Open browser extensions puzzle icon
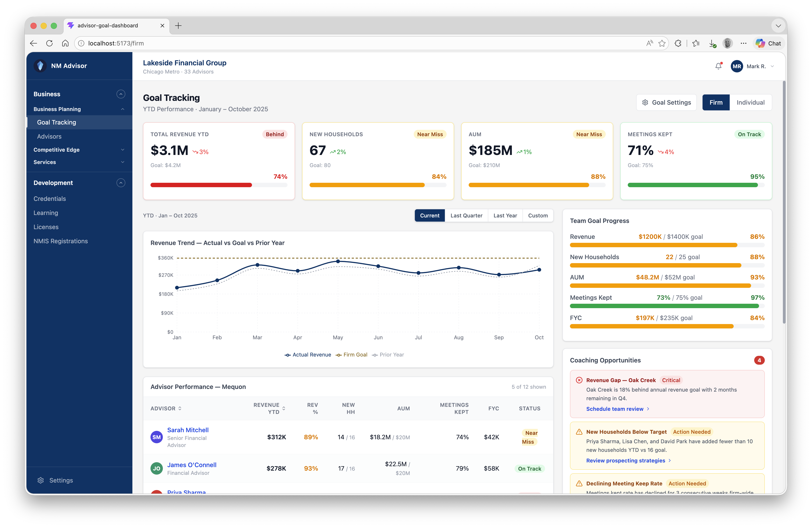The width and height of the screenshot is (812, 528). pos(678,43)
